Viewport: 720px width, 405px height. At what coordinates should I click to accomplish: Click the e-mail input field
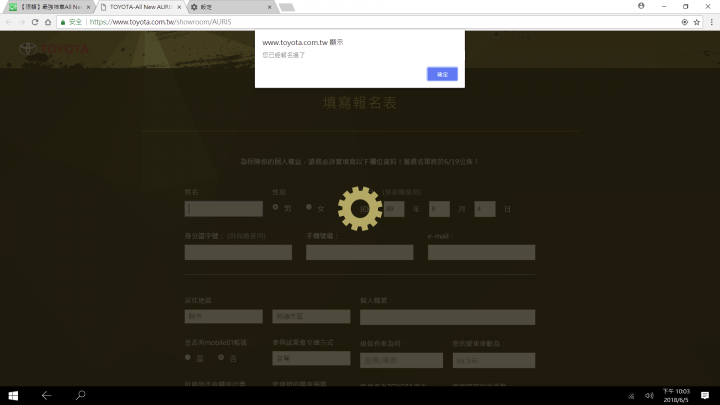click(x=481, y=252)
